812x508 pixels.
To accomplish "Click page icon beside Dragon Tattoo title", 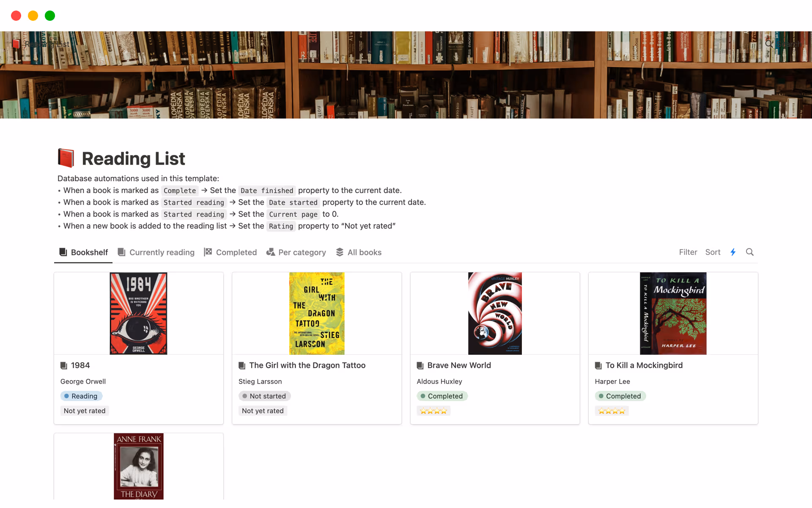I will [x=242, y=365].
